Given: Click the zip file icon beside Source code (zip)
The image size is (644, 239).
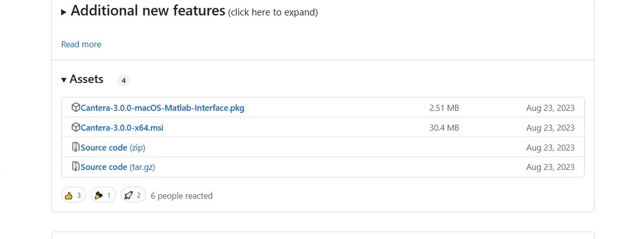Looking at the screenshot, I should click(76, 147).
